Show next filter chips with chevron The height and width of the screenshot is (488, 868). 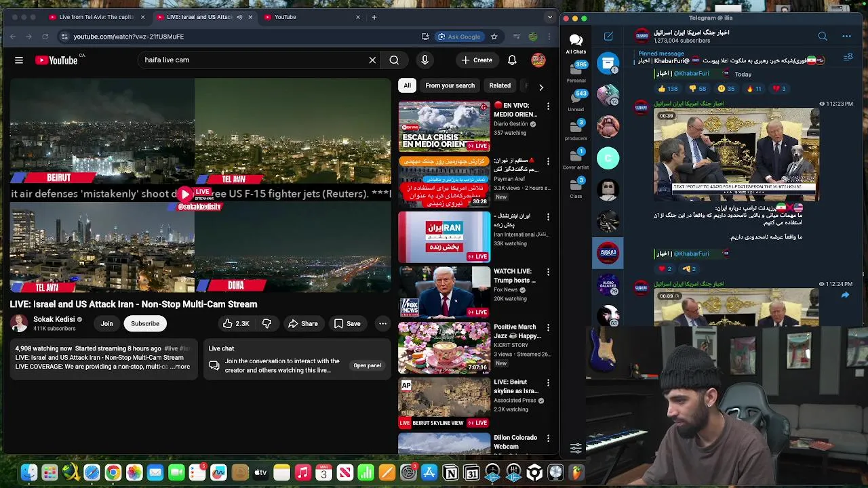point(540,87)
